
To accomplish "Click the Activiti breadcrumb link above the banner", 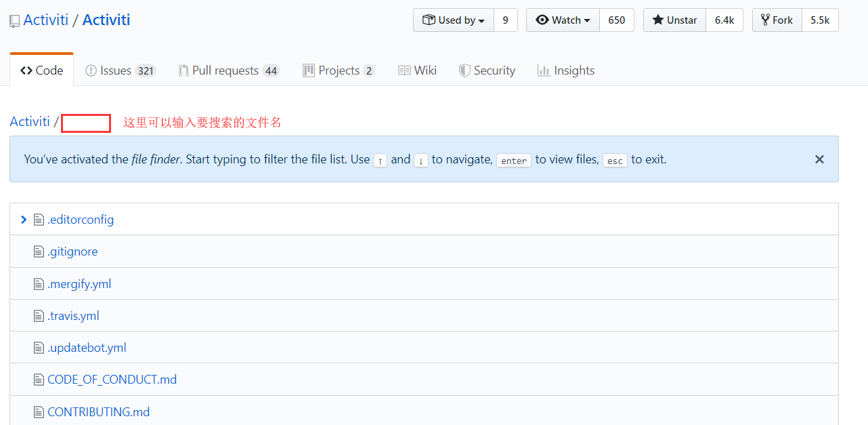I will [30, 122].
